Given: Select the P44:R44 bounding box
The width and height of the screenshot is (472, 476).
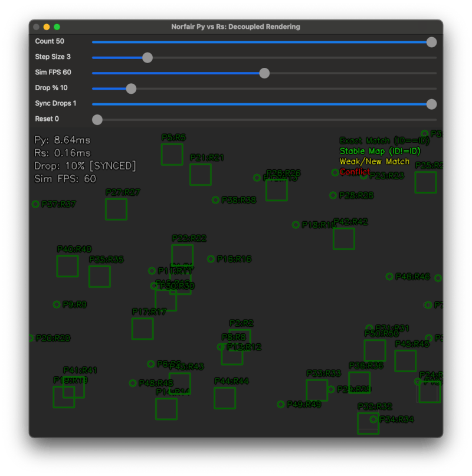Looking at the screenshot, I should click(x=224, y=398).
